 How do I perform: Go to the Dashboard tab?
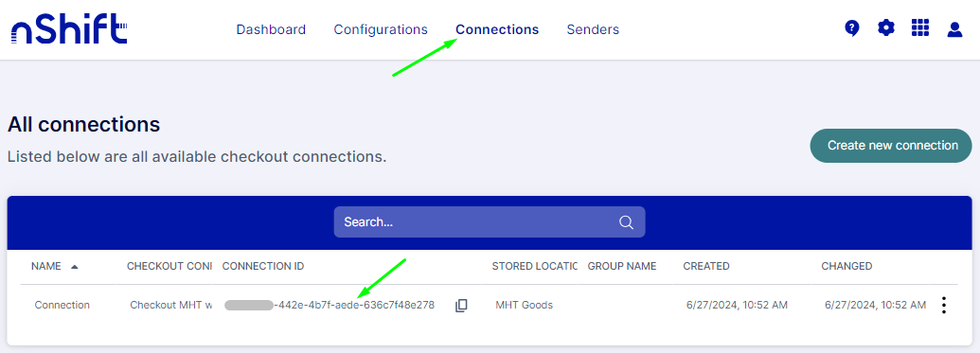[x=271, y=29]
